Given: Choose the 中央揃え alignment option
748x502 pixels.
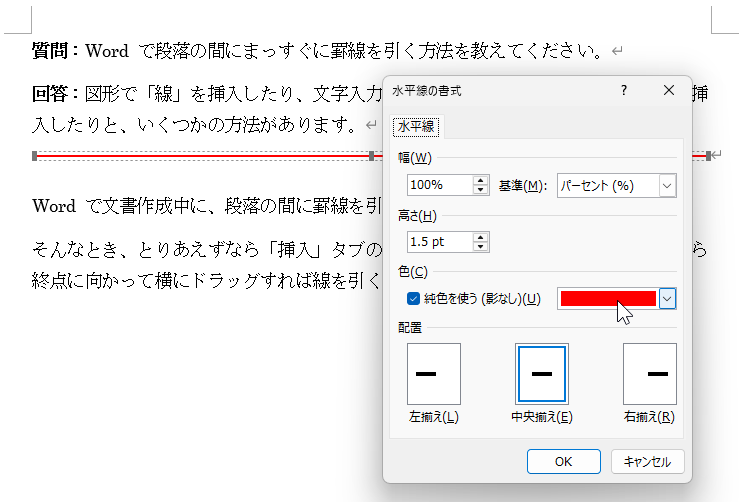Looking at the screenshot, I should [542, 374].
